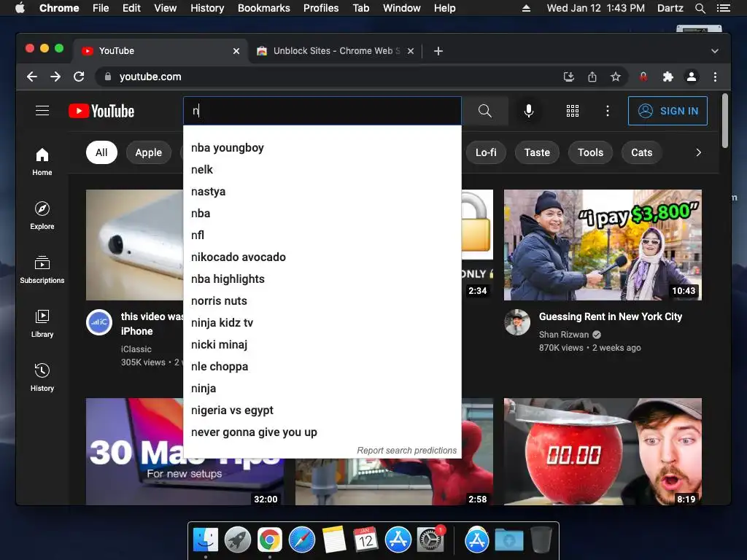This screenshot has width=747, height=560.
Task: Click the youtube.com address bar
Action: point(329,77)
